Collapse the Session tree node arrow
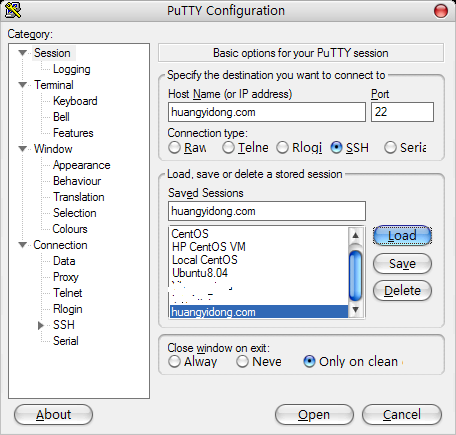456x435 pixels. 23,53
